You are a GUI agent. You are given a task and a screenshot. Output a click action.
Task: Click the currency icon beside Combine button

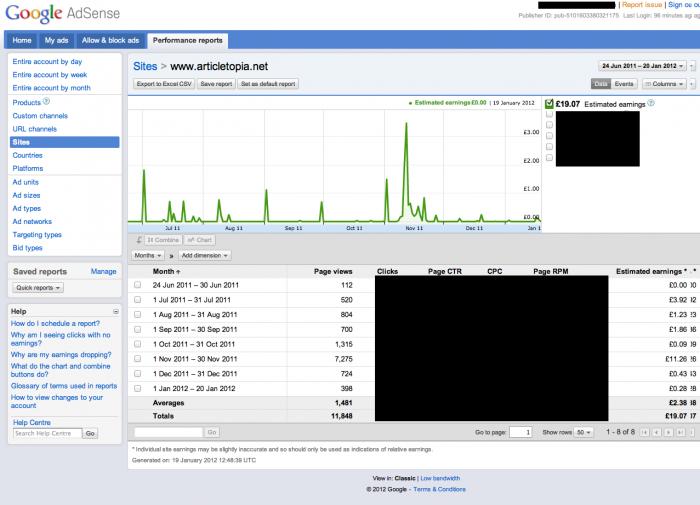(x=139, y=240)
